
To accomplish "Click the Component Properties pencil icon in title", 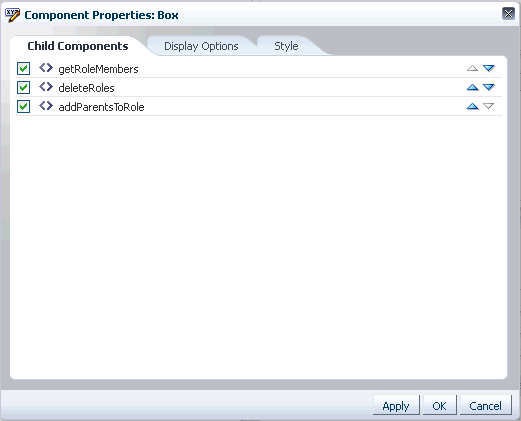I will [12, 15].
